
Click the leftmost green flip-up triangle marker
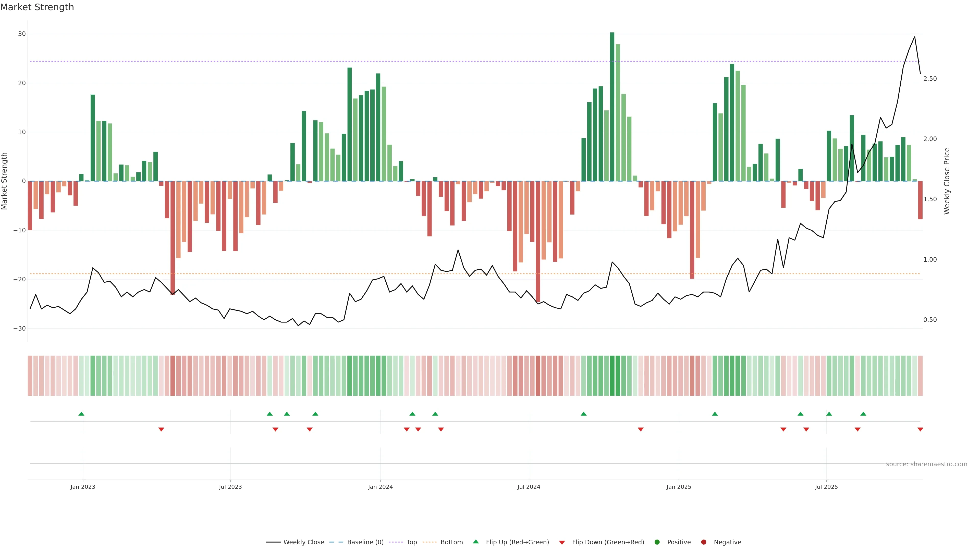(x=81, y=414)
